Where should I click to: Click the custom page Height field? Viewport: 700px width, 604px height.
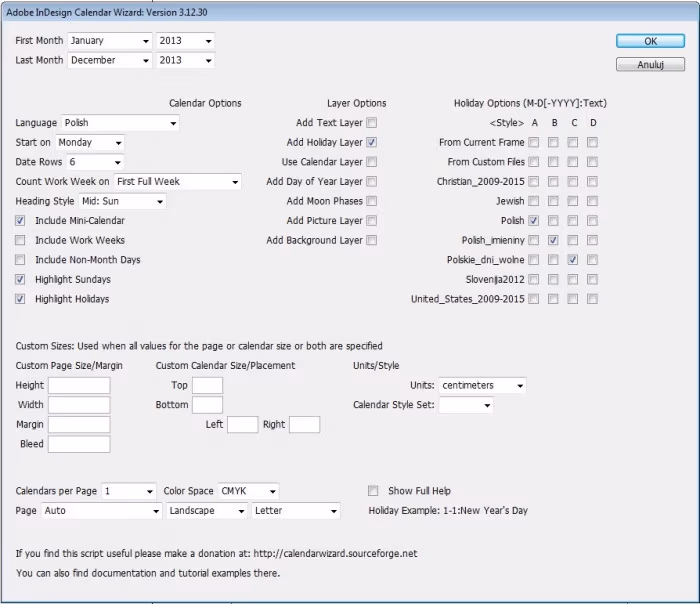click(79, 385)
